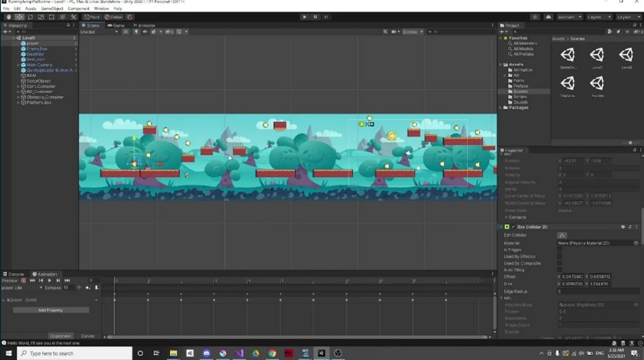Switch to the Animator tab
This screenshot has width=644, height=360.
pos(144,26)
